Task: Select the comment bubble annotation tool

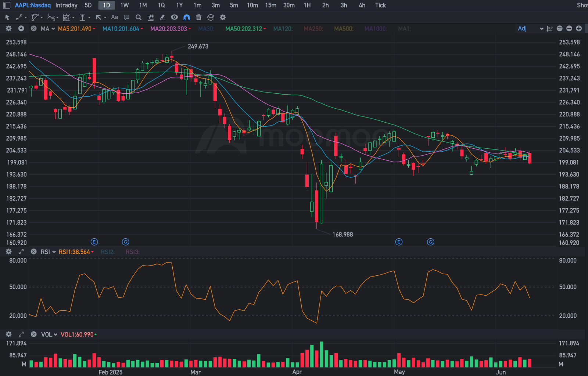Action: (126, 17)
